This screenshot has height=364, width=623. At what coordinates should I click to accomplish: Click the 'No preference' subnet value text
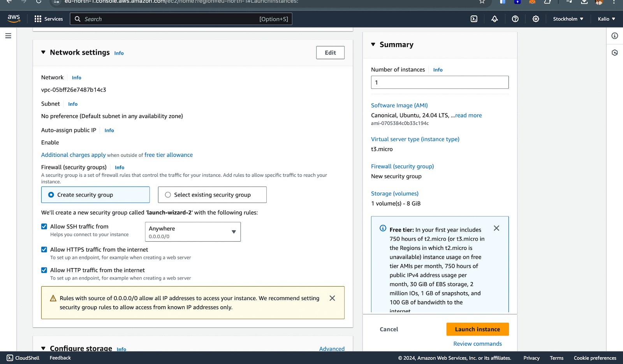pyautogui.click(x=112, y=116)
